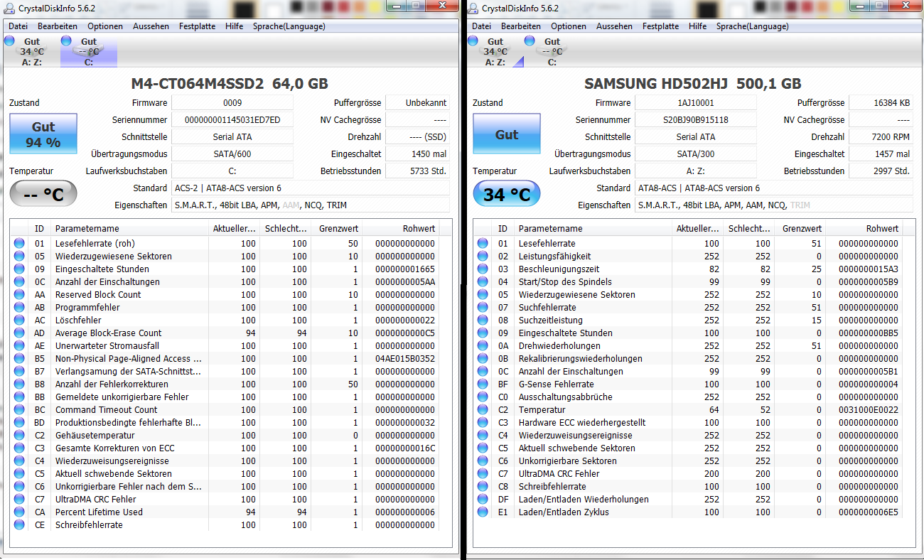The width and height of the screenshot is (924, 560).
Task: Click status orb for Laden/Entladen Zyklus row
Action: [483, 512]
